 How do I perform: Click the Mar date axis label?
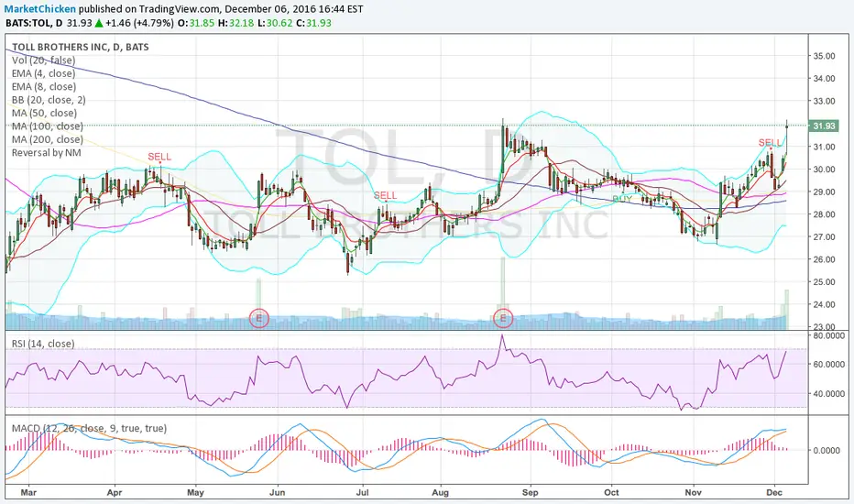click(x=28, y=493)
